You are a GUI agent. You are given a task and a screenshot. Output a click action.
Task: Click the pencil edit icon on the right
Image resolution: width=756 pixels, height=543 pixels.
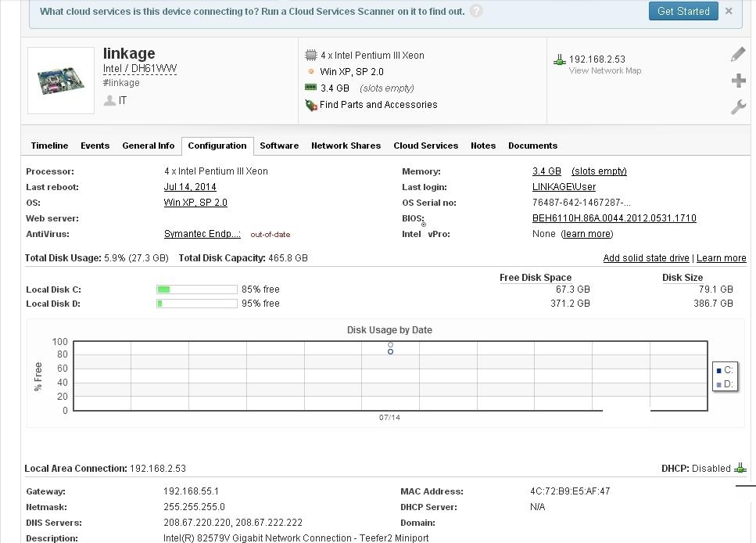(737, 54)
